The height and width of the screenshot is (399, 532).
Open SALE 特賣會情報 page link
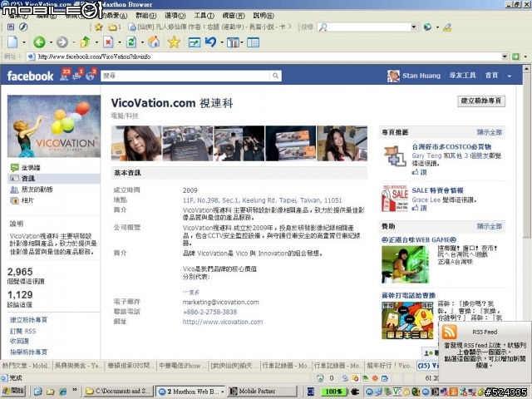pyautogui.click(x=438, y=190)
